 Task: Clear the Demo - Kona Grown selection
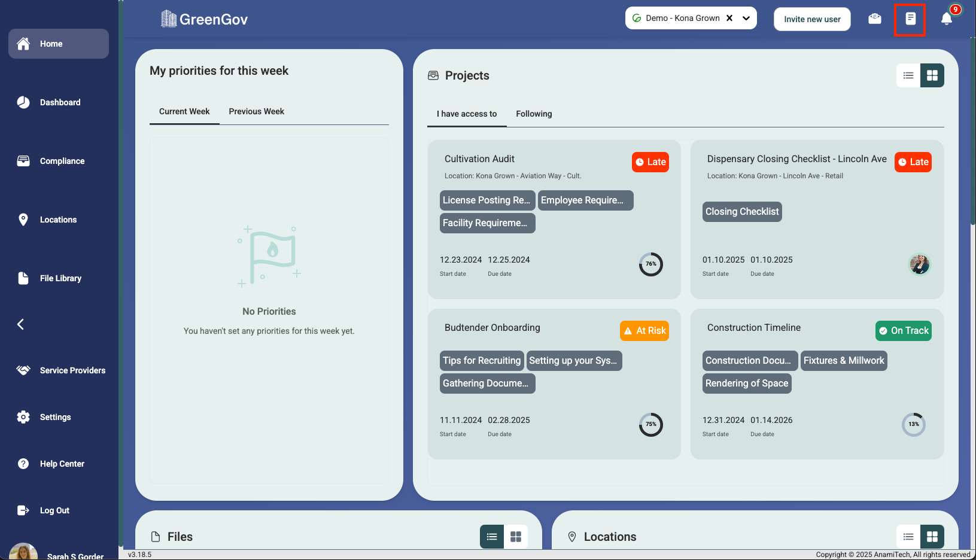pos(729,18)
